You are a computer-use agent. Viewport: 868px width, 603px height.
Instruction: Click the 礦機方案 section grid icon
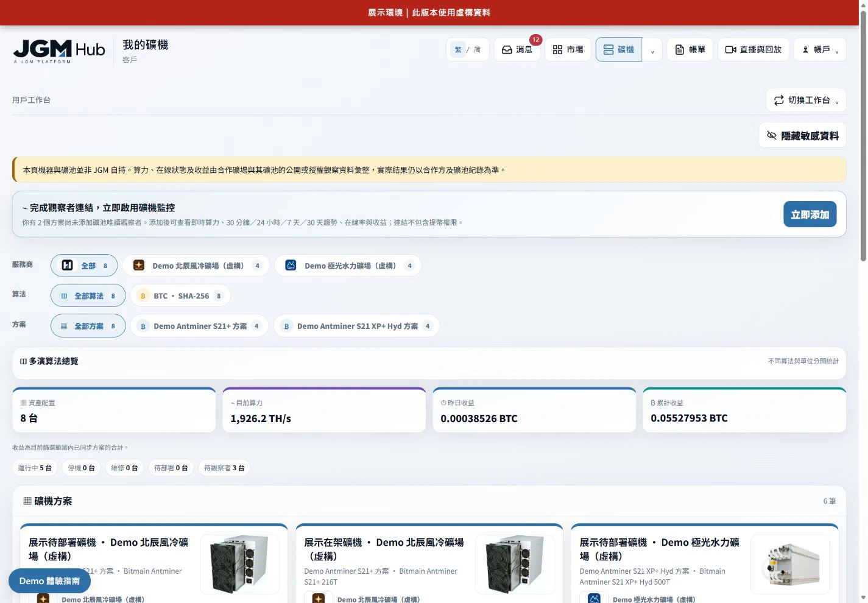tap(27, 501)
